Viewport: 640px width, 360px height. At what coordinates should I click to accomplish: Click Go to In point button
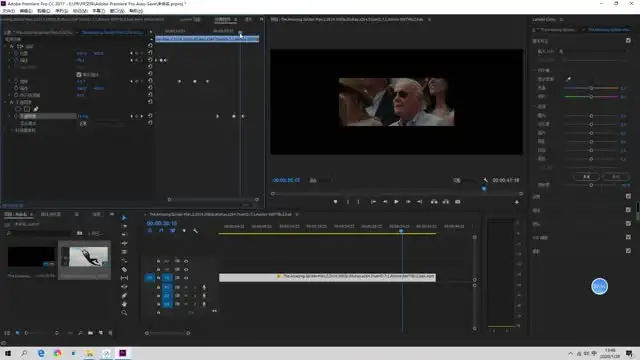(373, 202)
